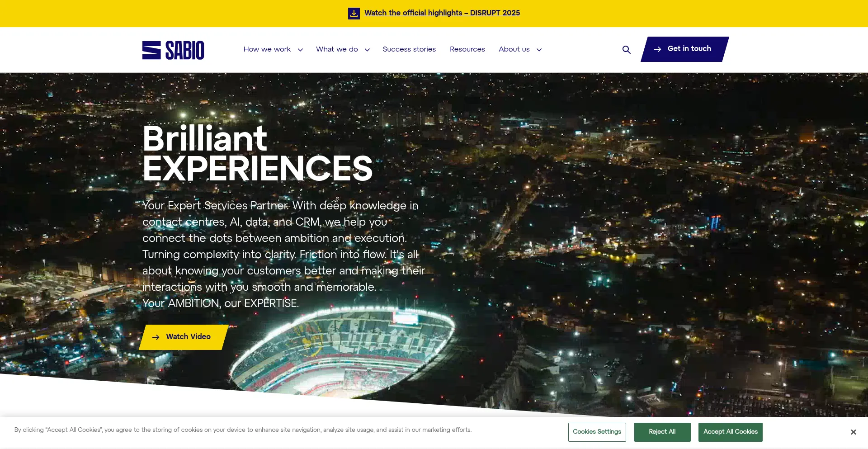Open the DISRUPT 2025 highlights link
The height and width of the screenshot is (449, 868).
click(442, 13)
